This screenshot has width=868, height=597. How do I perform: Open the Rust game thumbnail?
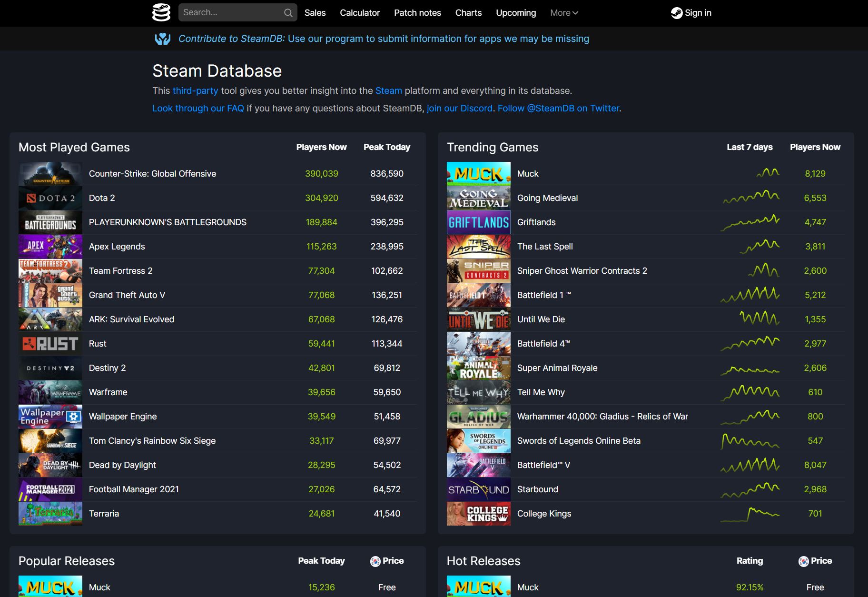[x=50, y=344]
